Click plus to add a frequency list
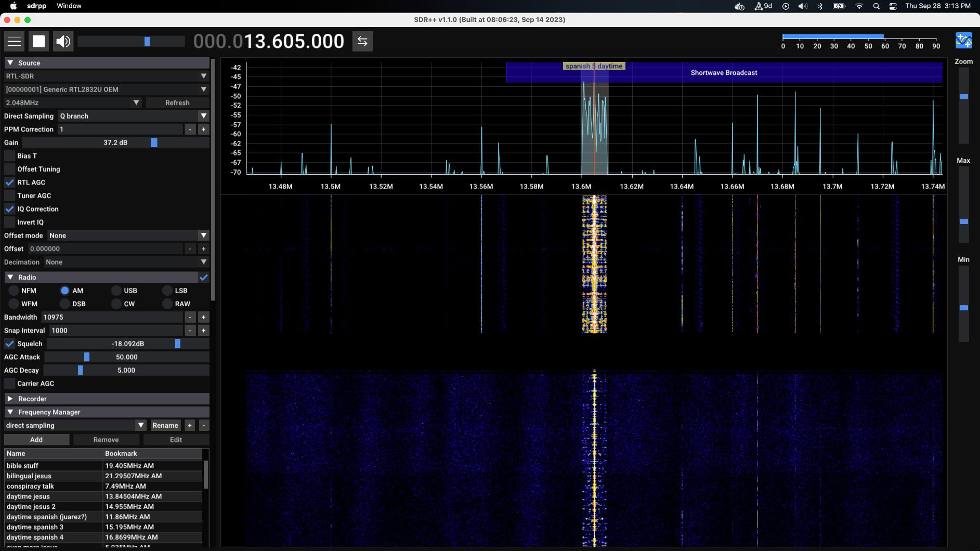This screenshot has width=980, height=551. coord(190,425)
